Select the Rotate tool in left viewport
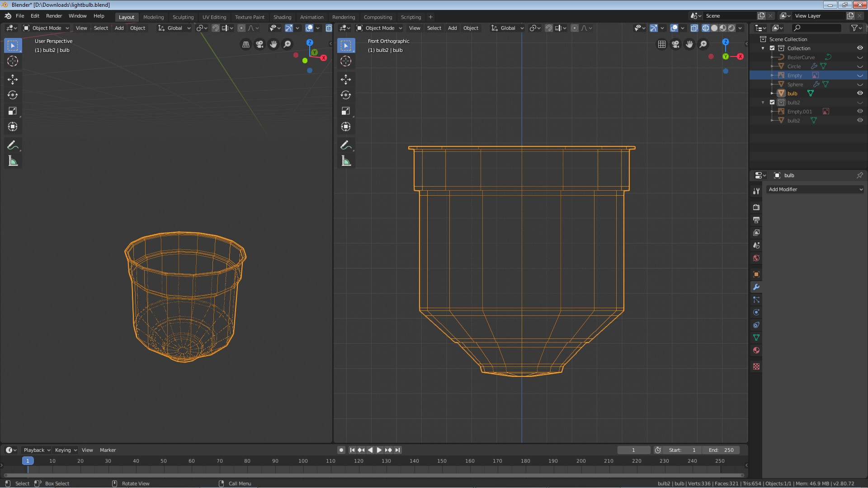The height and width of the screenshot is (488, 868). [13, 95]
